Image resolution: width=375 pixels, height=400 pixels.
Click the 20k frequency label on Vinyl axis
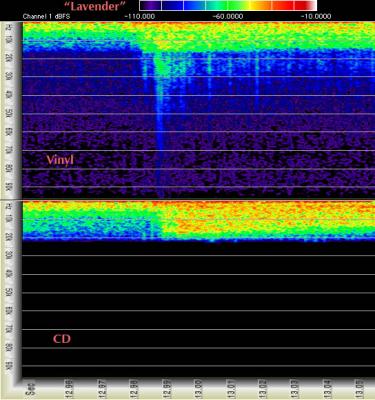pos(9,58)
